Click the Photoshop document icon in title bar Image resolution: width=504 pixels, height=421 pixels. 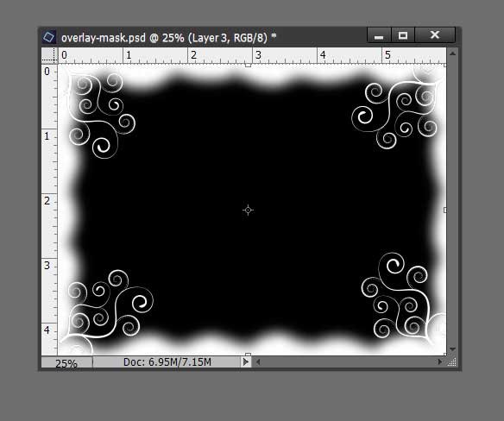49,36
